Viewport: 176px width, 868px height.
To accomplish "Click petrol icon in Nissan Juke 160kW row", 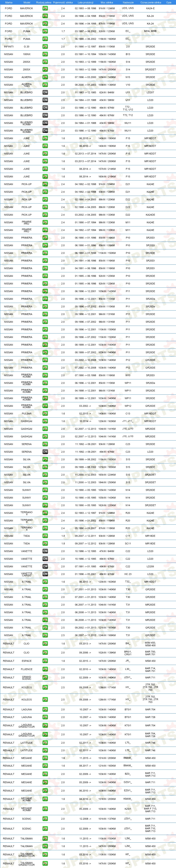I will click(45, 177).
